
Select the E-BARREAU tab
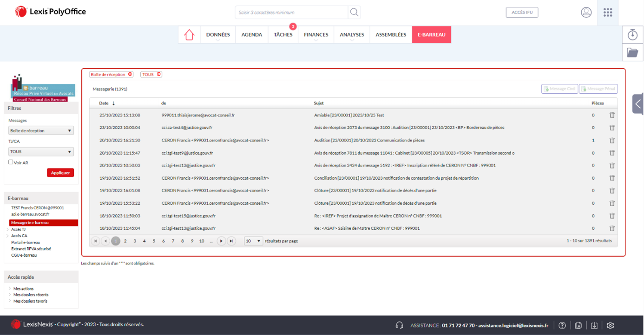(x=432, y=35)
